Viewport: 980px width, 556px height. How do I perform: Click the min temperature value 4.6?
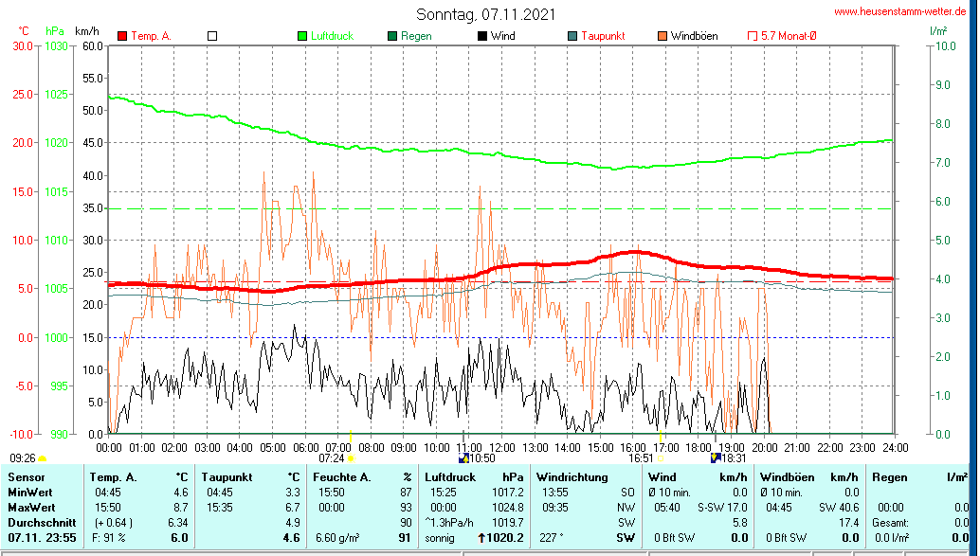[x=181, y=493]
